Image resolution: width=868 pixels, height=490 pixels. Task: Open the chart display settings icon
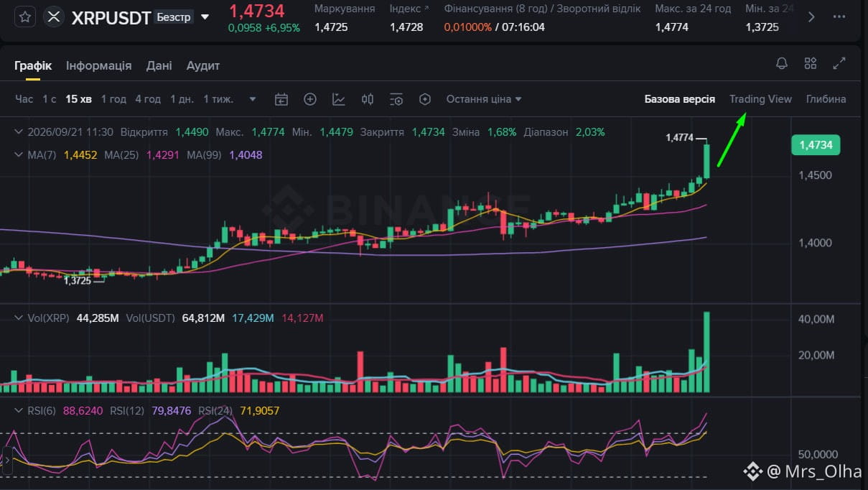[x=396, y=99]
